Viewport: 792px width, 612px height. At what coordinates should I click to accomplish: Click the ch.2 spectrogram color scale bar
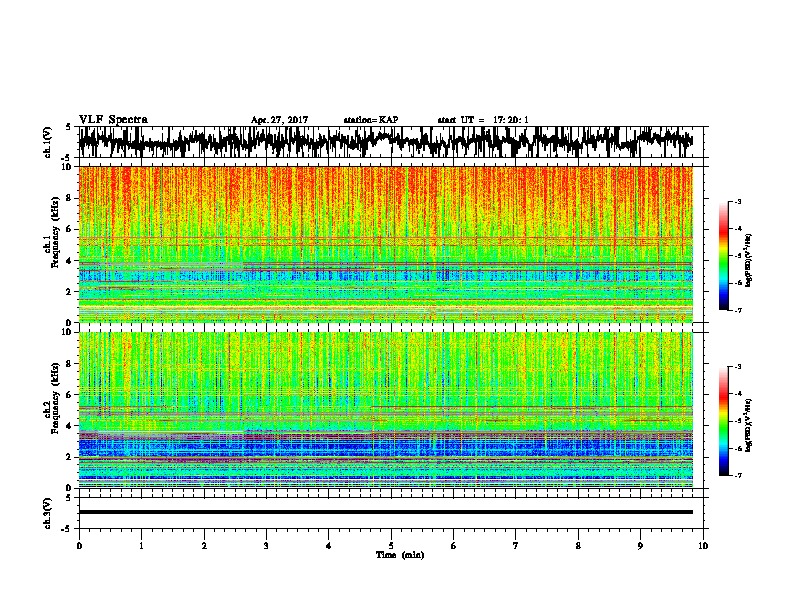723,421
